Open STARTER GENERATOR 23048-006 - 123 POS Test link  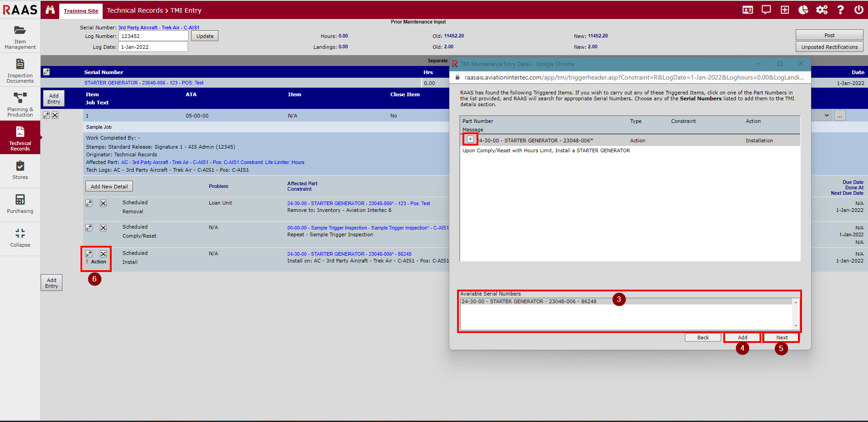point(144,83)
